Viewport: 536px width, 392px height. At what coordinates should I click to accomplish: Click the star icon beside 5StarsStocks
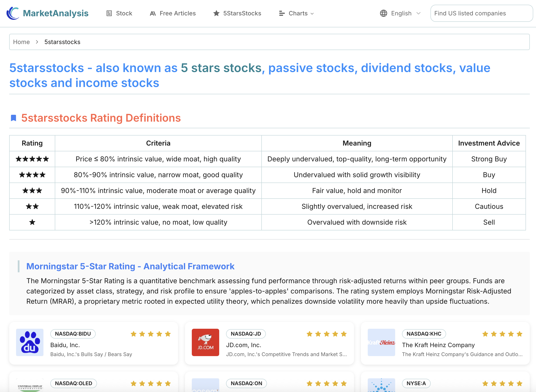coord(216,13)
